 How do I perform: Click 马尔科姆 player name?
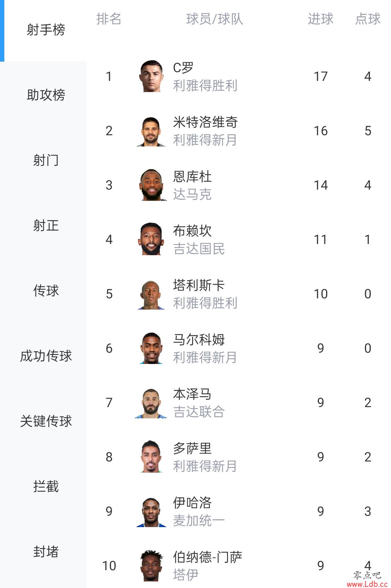199,339
